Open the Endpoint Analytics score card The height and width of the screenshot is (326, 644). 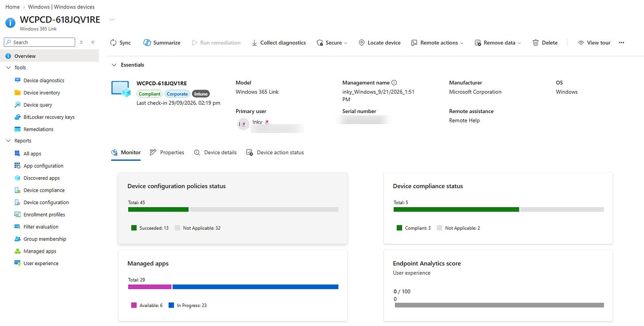[x=498, y=285]
